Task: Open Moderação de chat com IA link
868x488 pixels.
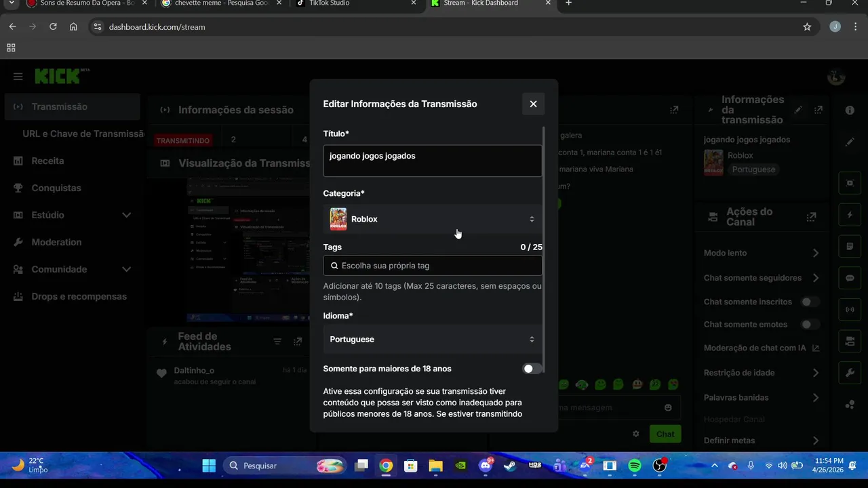Action: coord(762,348)
